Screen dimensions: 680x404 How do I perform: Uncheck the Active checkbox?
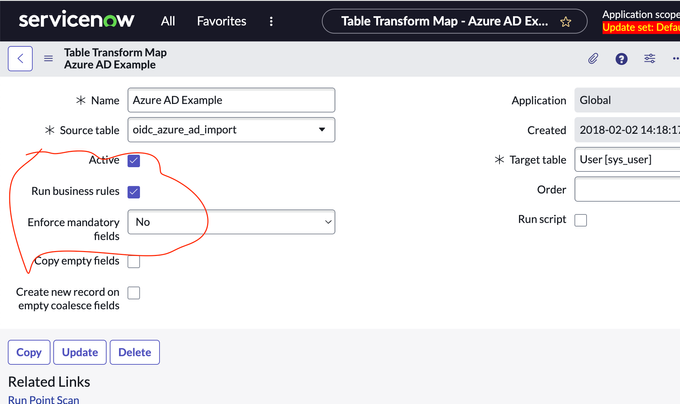click(134, 161)
